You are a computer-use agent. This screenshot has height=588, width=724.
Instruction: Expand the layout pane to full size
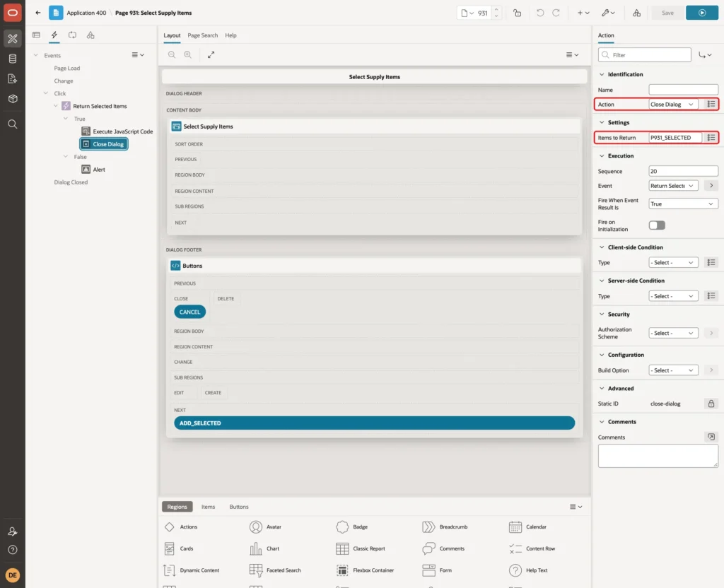coord(211,54)
